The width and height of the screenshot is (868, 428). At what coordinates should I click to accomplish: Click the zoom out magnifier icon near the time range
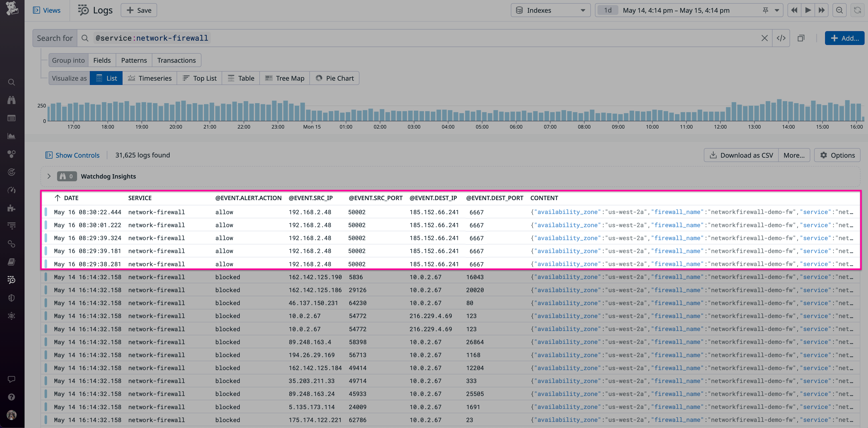[839, 10]
